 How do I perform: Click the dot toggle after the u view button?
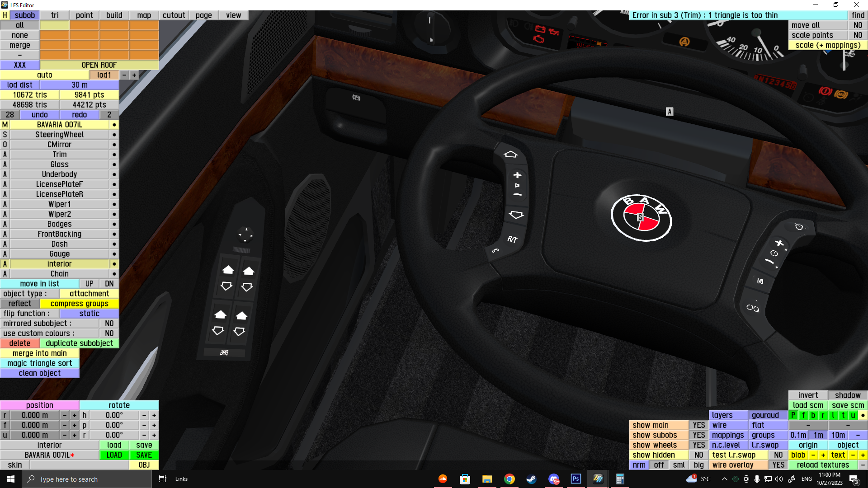coord(863,415)
